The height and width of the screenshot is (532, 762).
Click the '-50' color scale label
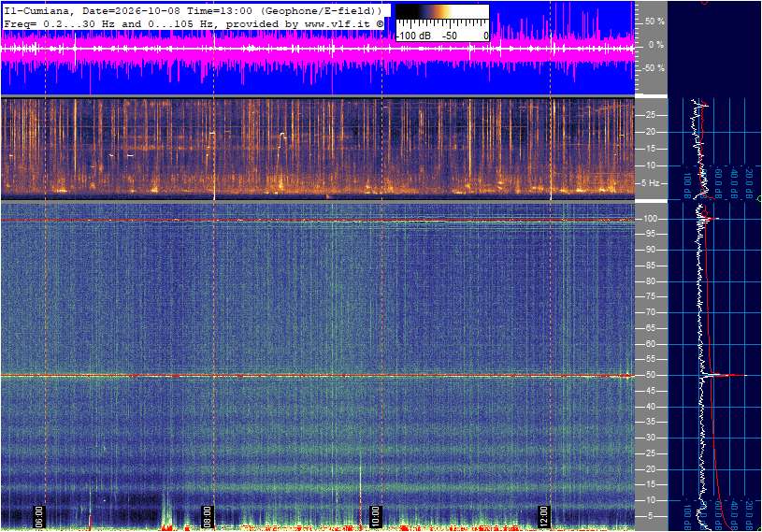point(450,36)
